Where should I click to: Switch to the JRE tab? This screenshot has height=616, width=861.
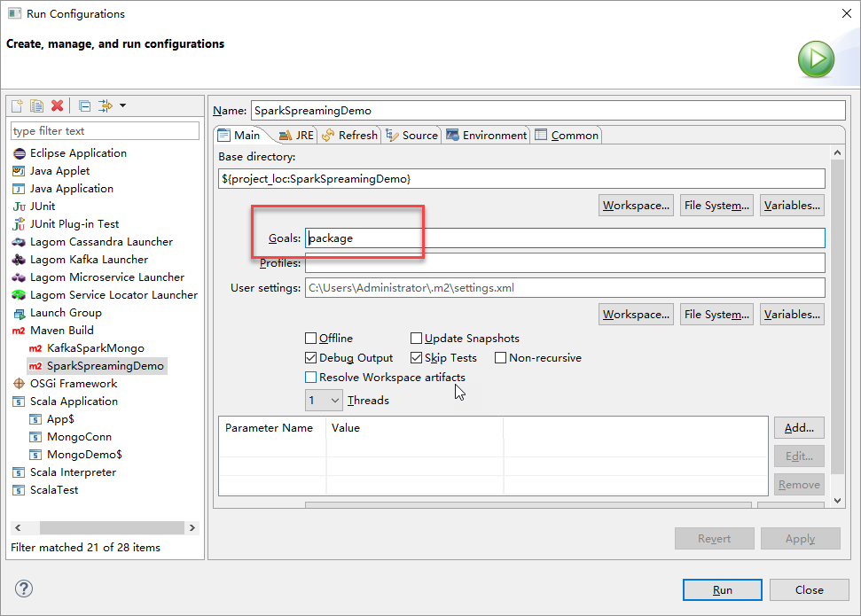[296, 136]
